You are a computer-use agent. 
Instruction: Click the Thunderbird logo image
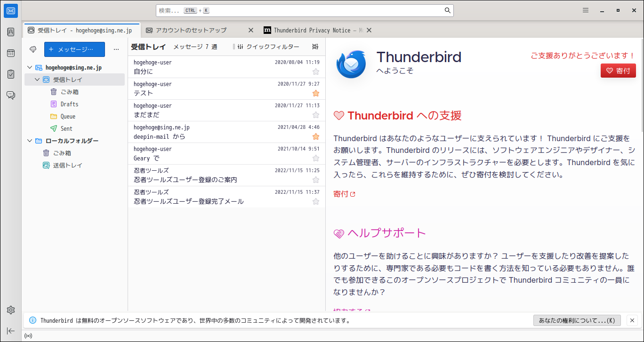pos(351,64)
